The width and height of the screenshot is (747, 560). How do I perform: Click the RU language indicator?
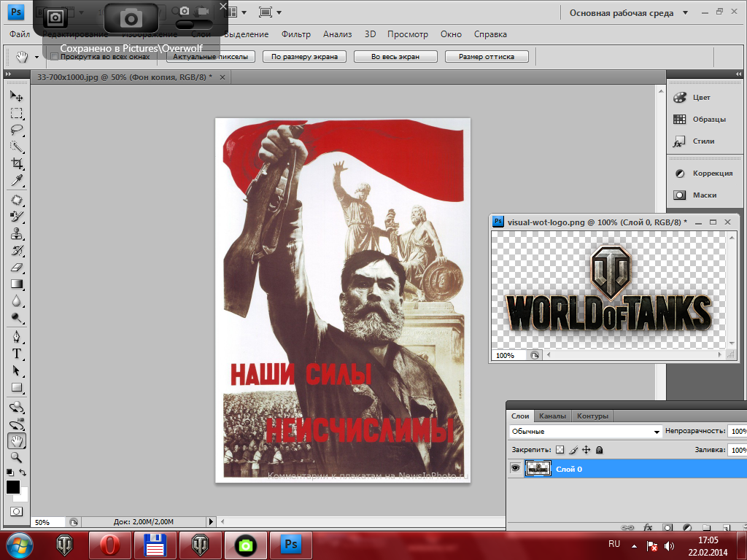614,544
